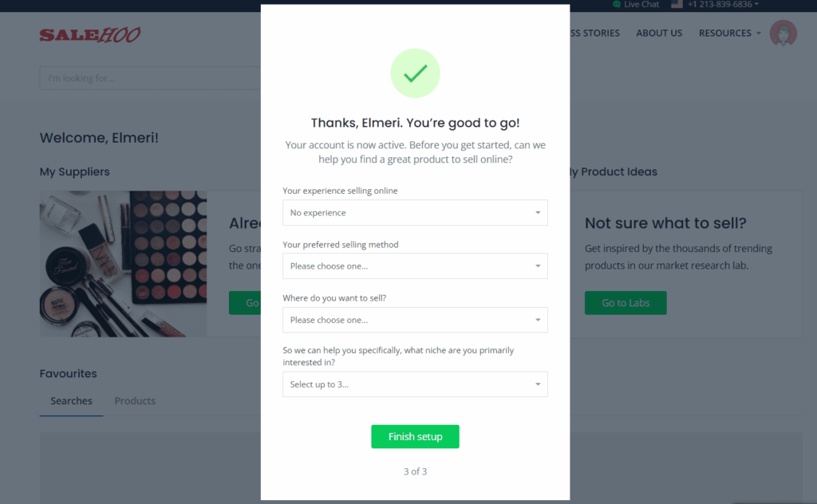
Task: Click the US flag icon
Action: (x=677, y=4)
